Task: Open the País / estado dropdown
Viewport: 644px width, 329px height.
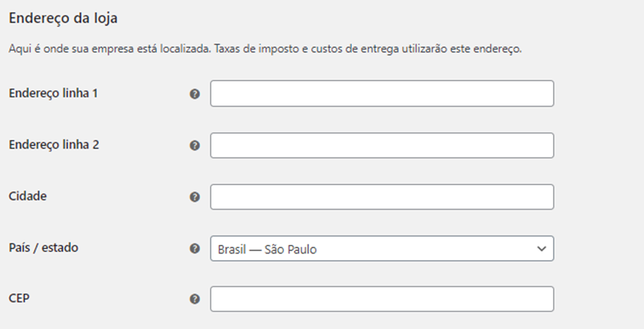Action: (382, 248)
